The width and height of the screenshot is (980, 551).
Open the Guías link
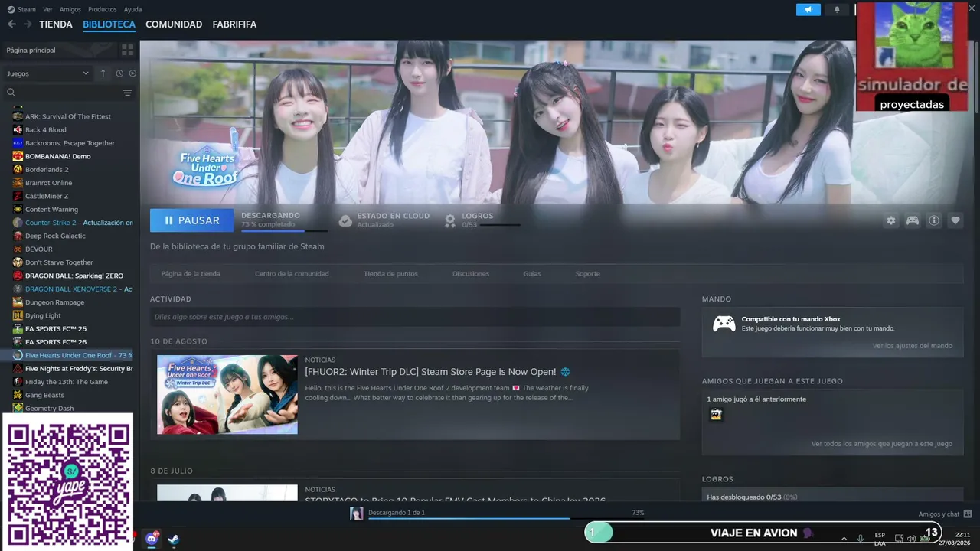(x=532, y=274)
